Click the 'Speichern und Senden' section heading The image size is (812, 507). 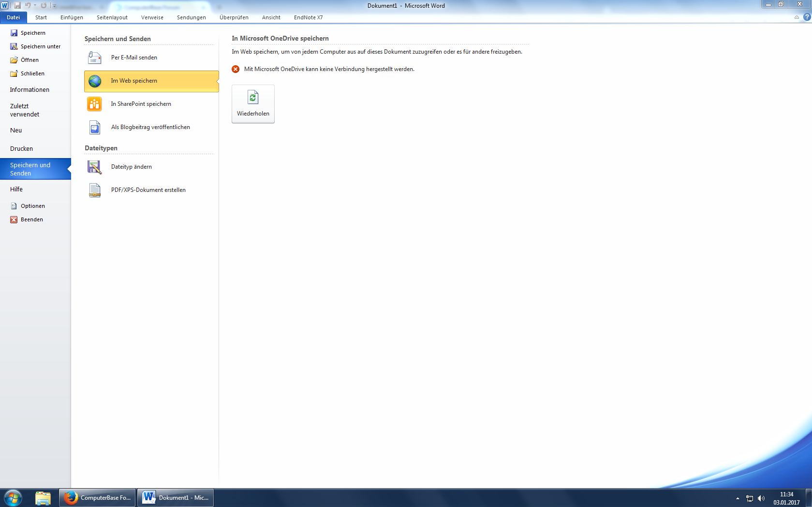pyautogui.click(x=118, y=39)
